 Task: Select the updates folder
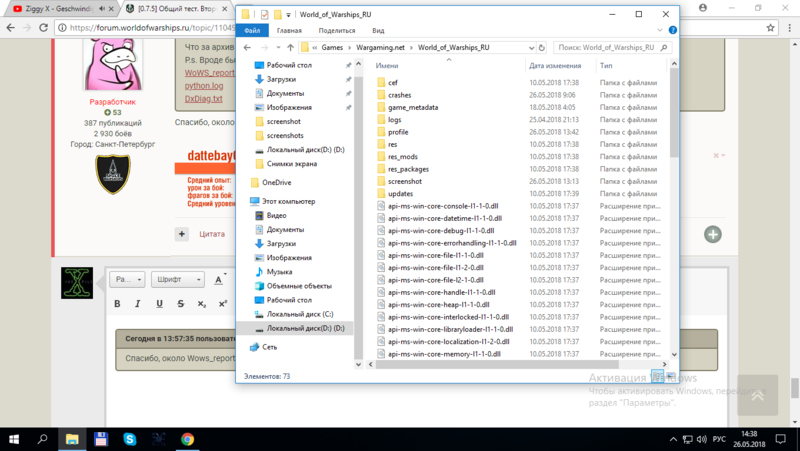400,193
